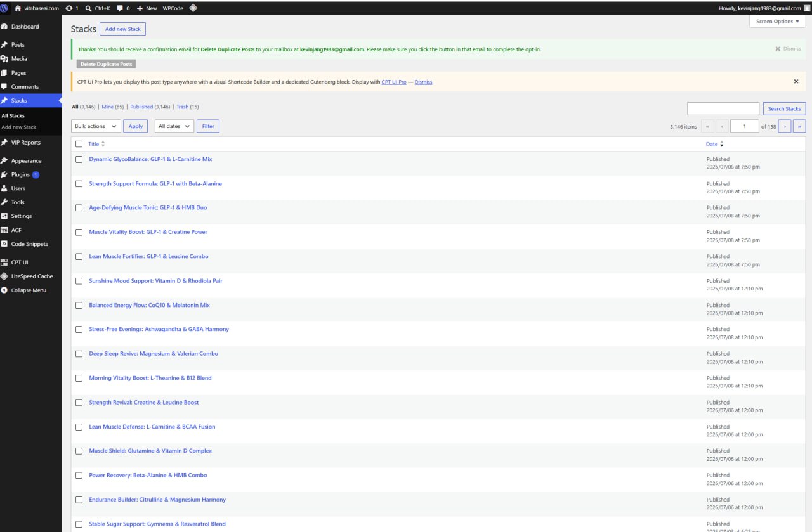Screen dimensions: 812x532
Task: Open the Appearance brush icon
Action: tap(4, 161)
